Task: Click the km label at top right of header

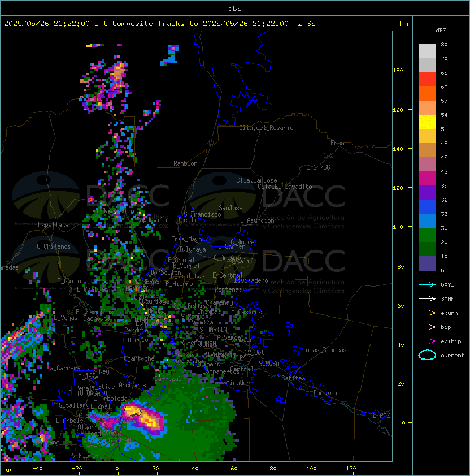Action: point(403,24)
